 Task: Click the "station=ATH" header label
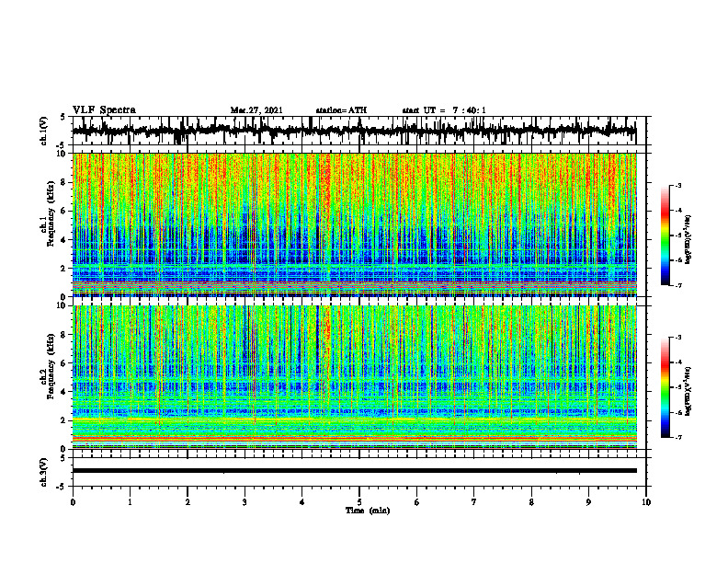click(341, 110)
